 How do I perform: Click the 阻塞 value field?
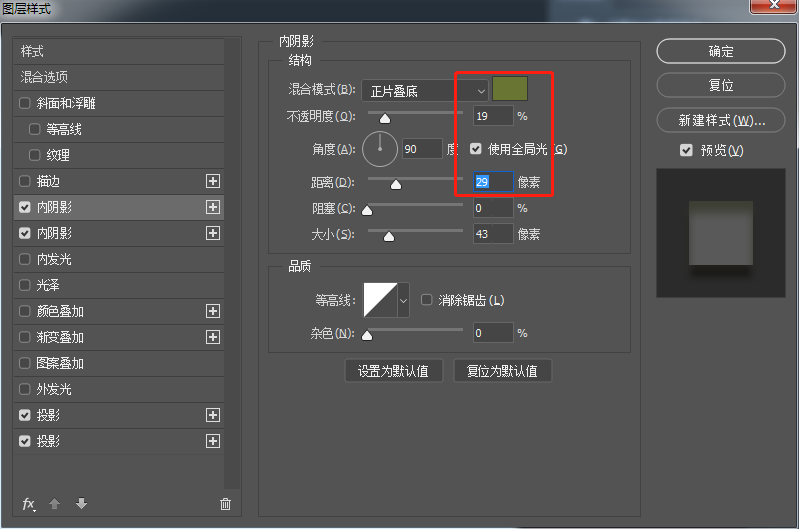point(493,208)
